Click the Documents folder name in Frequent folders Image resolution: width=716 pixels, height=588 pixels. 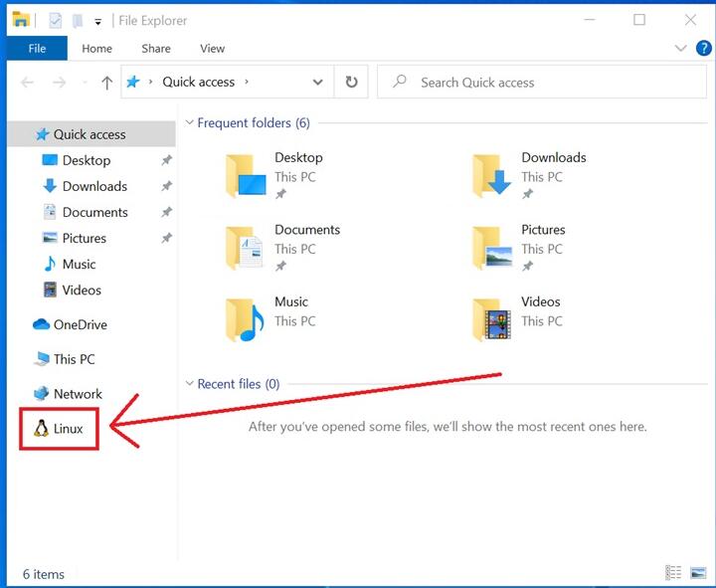pyautogui.click(x=307, y=230)
